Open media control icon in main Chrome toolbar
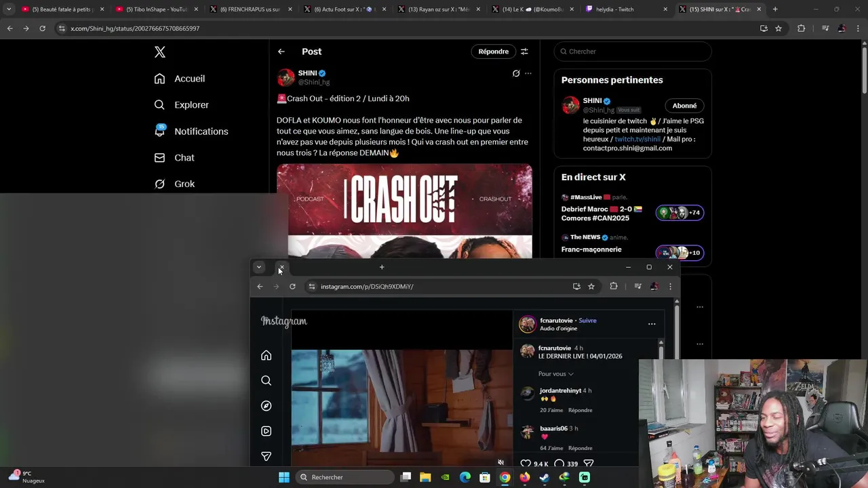 (825, 28)
